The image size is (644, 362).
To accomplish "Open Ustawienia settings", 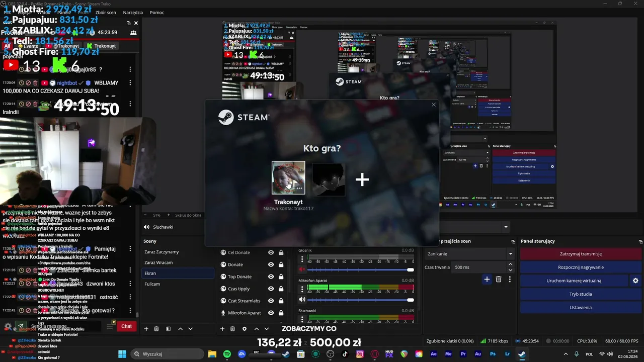I will 581,307.
